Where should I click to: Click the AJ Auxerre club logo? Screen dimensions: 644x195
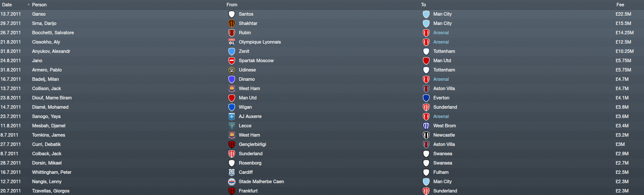tap(231, 116)
